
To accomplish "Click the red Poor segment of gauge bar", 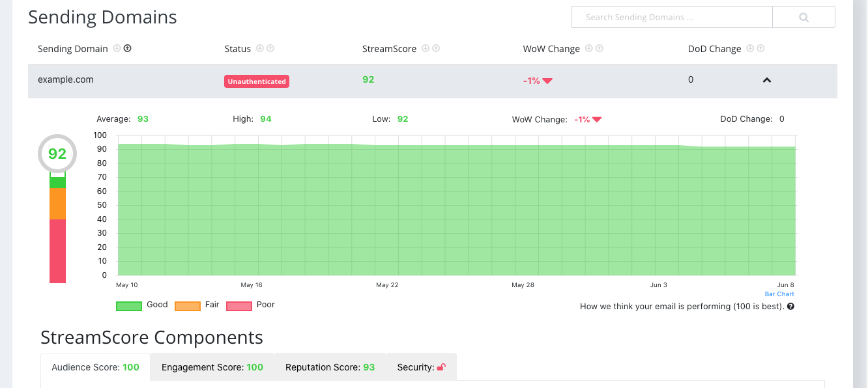I will (58, 251).
